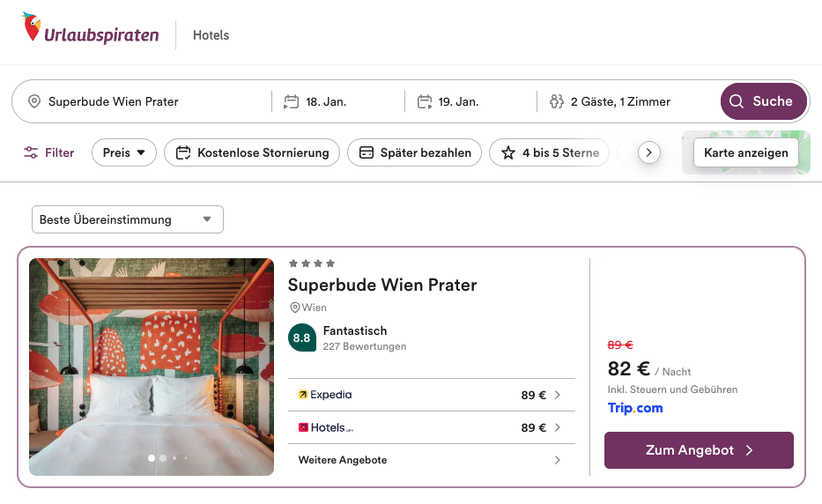Enable the 4 bis 5 Sterne filter

(550, 152)
